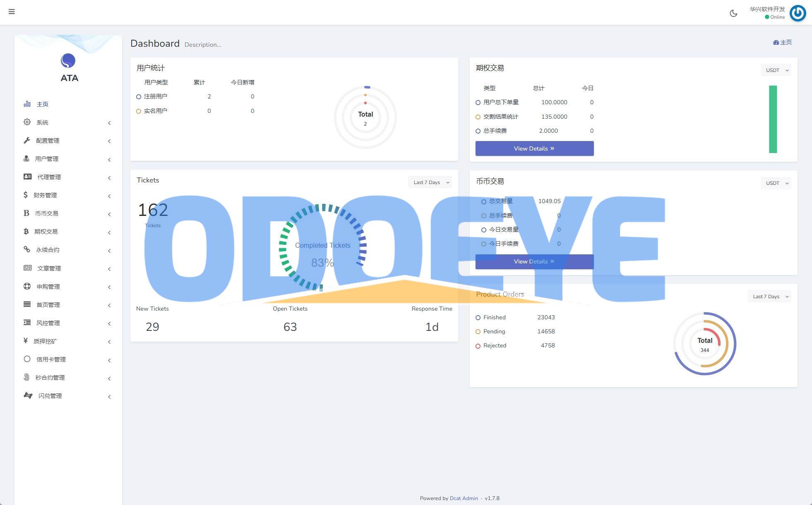812x505 pixels.
Task: Click the wrench icon for 配置管理
Action: (x=27, y=141)
